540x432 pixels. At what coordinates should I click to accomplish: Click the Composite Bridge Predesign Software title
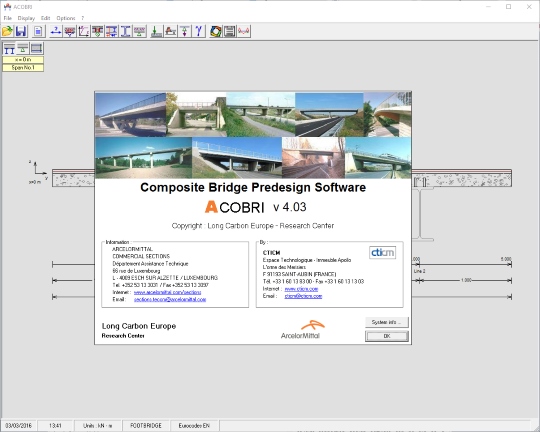(253, 187)
